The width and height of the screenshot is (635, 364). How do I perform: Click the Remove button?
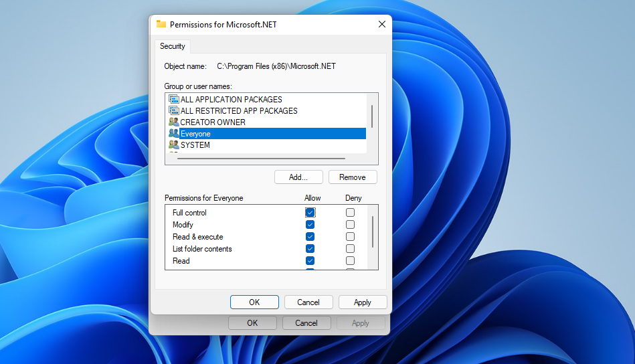353,177
